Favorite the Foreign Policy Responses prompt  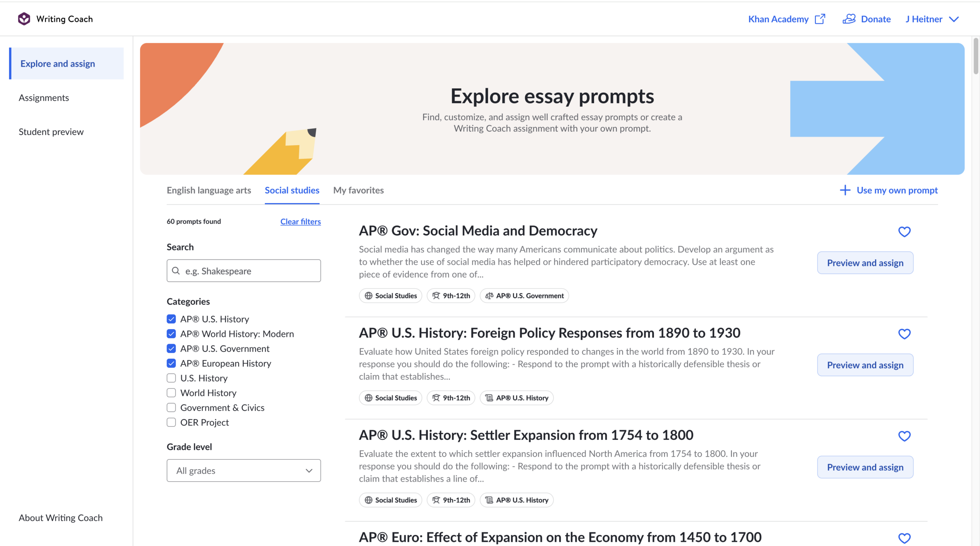905,334
